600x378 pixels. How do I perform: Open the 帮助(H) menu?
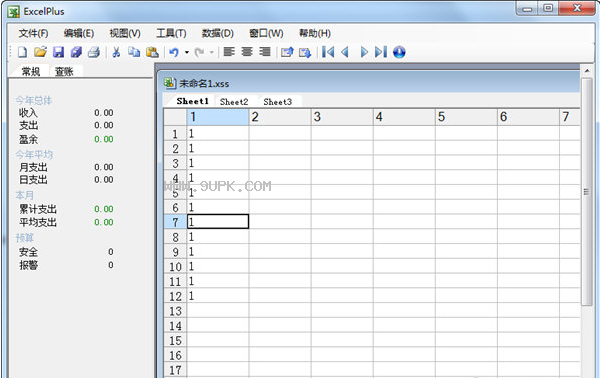point(315,34)
